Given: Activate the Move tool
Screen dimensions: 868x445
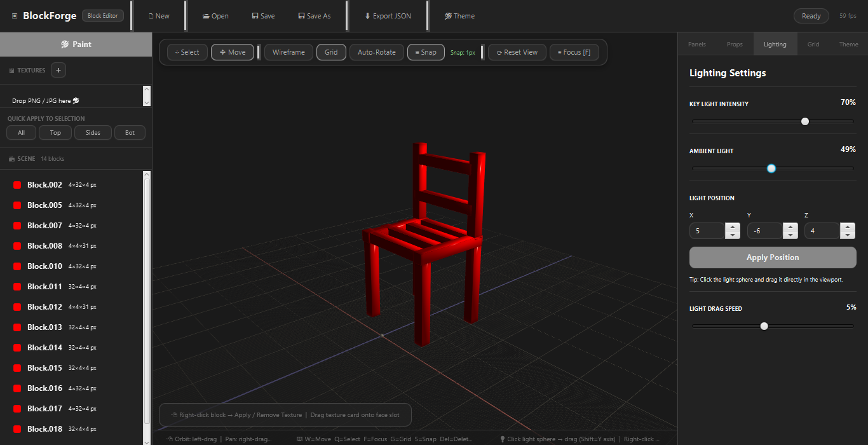Looking at the screenshot, I should tap(233, 52).
